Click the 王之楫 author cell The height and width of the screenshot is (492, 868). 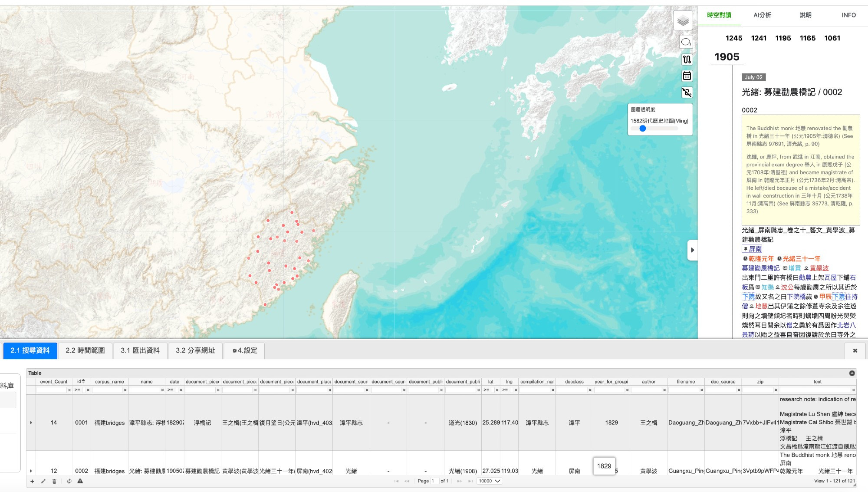click(648, 423)
